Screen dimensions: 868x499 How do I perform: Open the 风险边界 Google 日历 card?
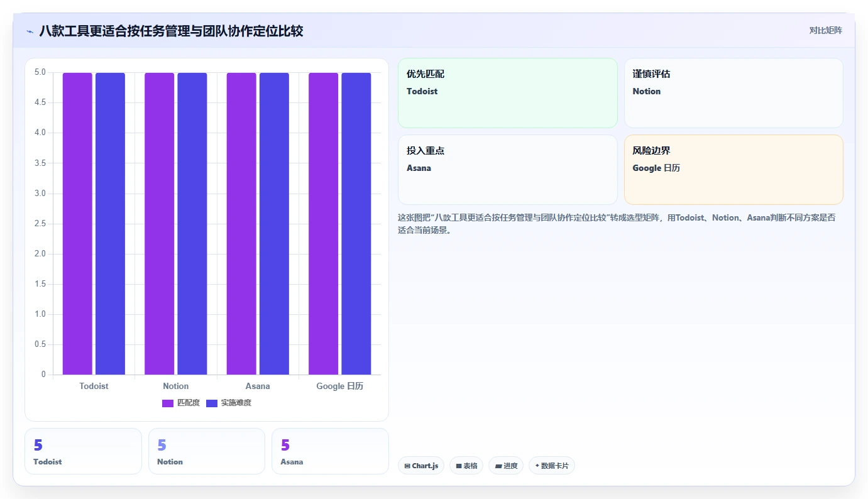tap(733, 170)
